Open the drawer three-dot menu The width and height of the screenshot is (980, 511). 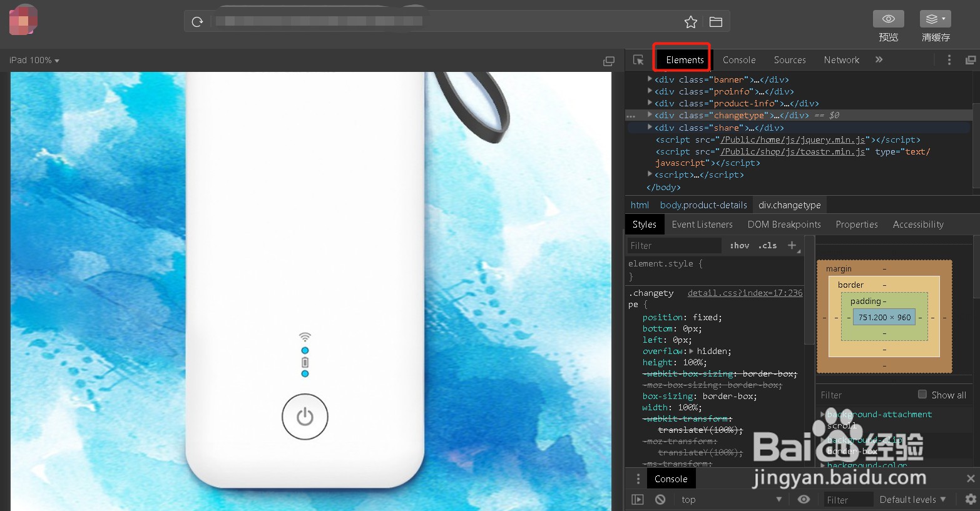click(x=638, y=479)
